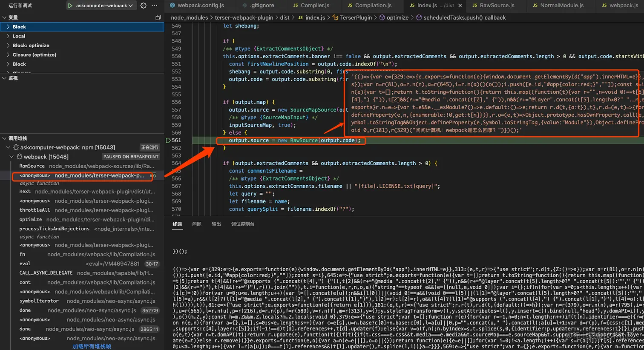Open the 问题 problems panel tab
Screen dimensions: 644x350
(196, 224)
